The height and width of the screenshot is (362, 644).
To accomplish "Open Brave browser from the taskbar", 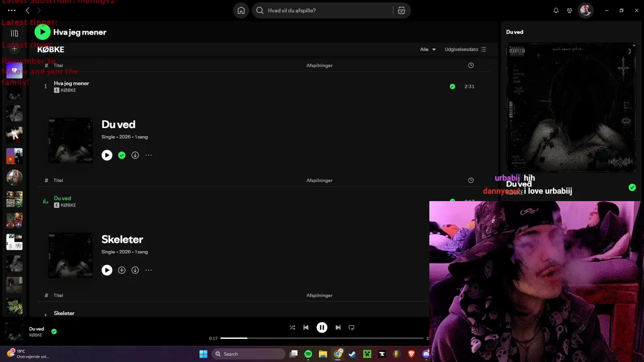I will [x=412, y=354].
